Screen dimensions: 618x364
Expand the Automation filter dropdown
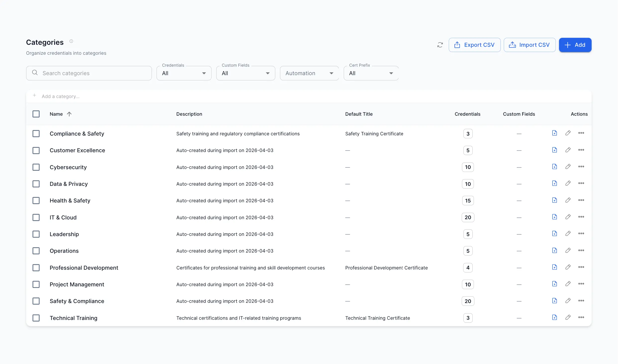pyautogui.click(x=309, y=73)
